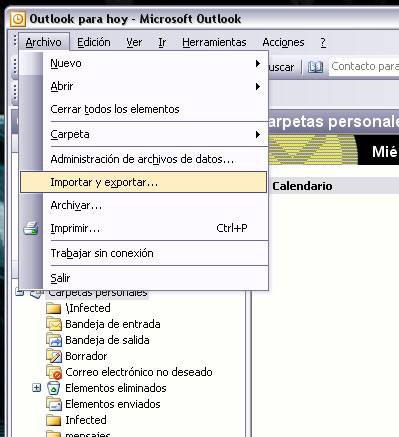Viewport: 399px width, 437px height.
Task: Choose Cerrar todos los elementos
Action: [144, 109]
